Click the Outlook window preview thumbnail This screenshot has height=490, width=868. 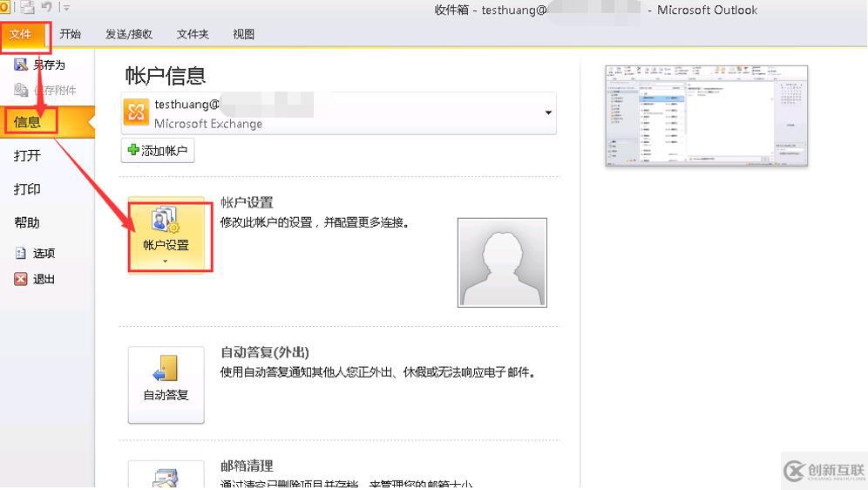(x=707, y=116)
